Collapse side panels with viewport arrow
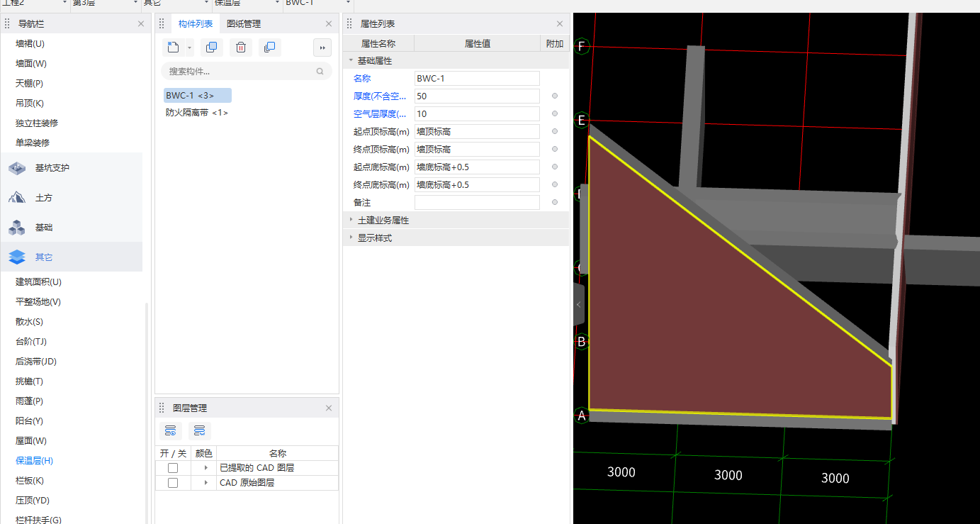Viewport: 980px width, 524px height. coord(579,304)
